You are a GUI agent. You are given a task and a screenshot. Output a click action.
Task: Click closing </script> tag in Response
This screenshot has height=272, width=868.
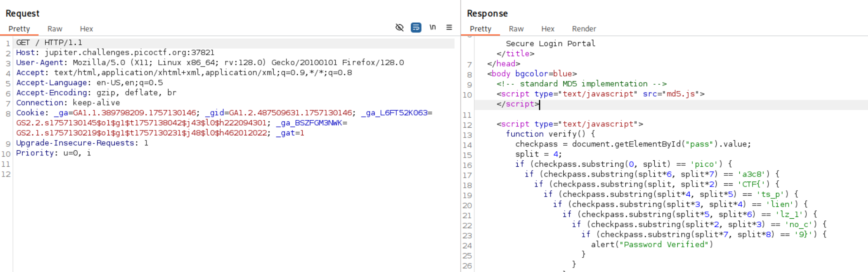518,104
